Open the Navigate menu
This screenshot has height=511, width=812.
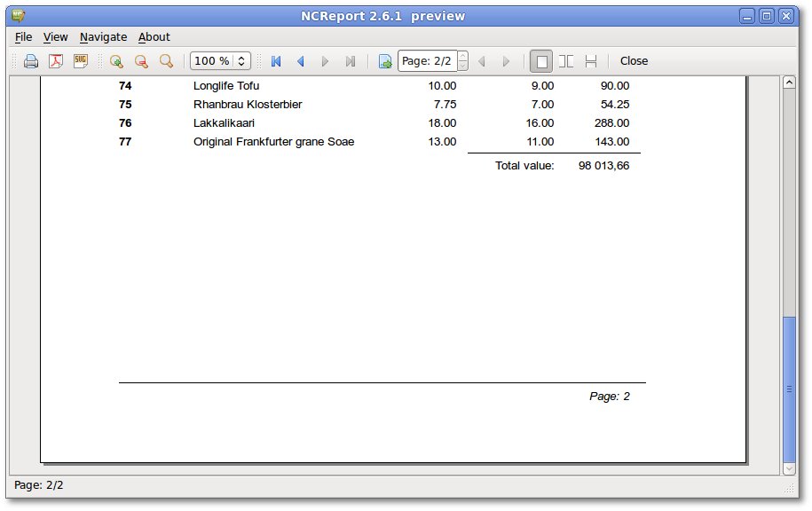point(103,37)
